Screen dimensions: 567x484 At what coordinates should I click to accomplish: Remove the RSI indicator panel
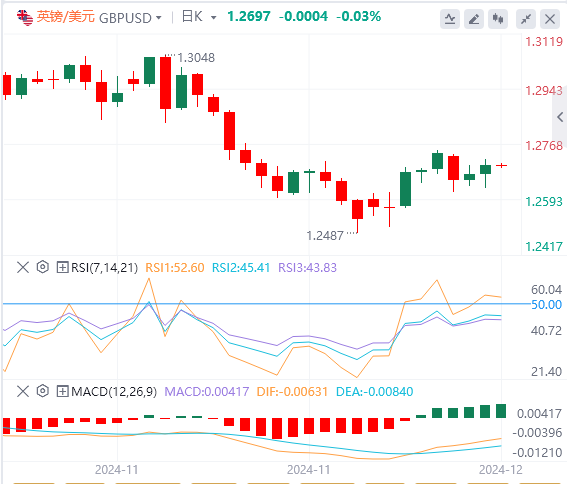pos(23,268)
